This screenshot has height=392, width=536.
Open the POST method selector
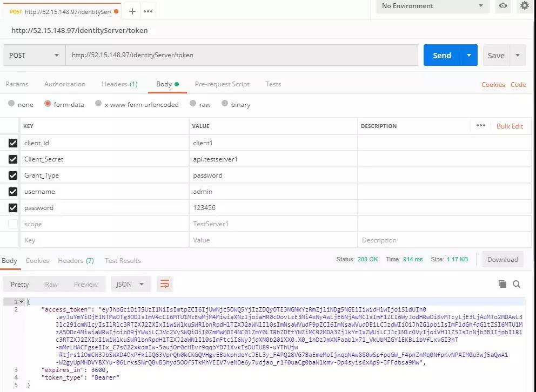[x=33, y=55]
